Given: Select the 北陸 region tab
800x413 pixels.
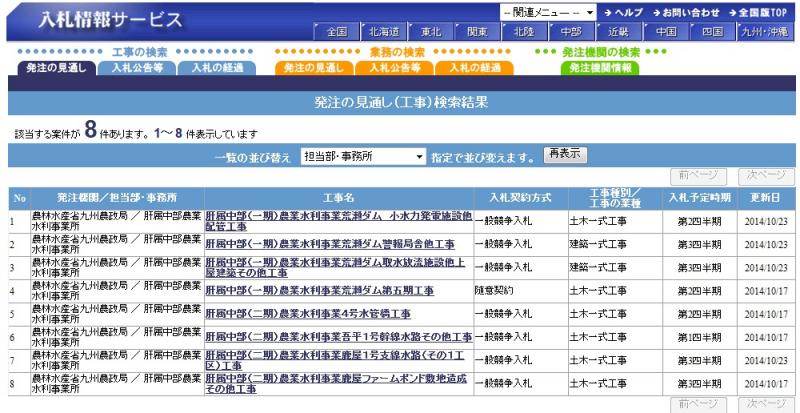Looking at the screenshot, I should point(524,32).
